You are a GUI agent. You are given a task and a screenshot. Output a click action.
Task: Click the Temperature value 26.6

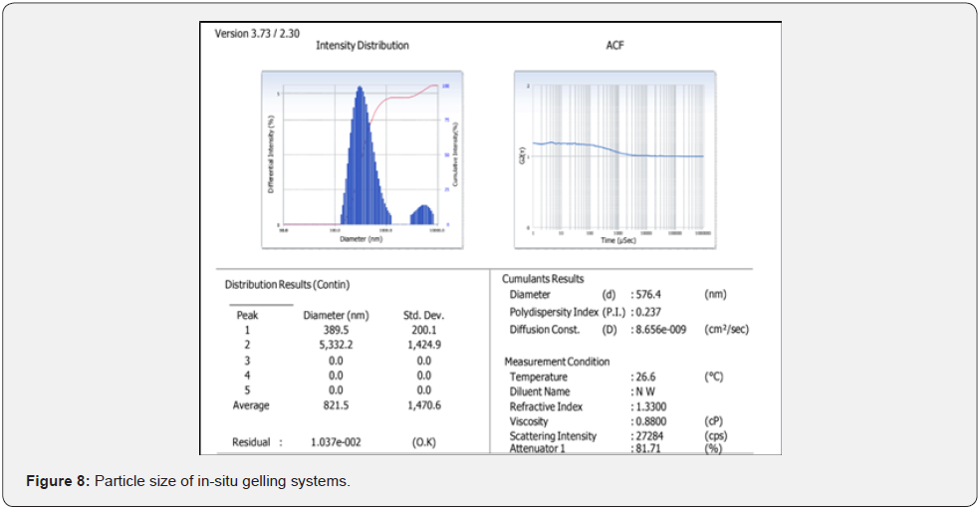645,377
